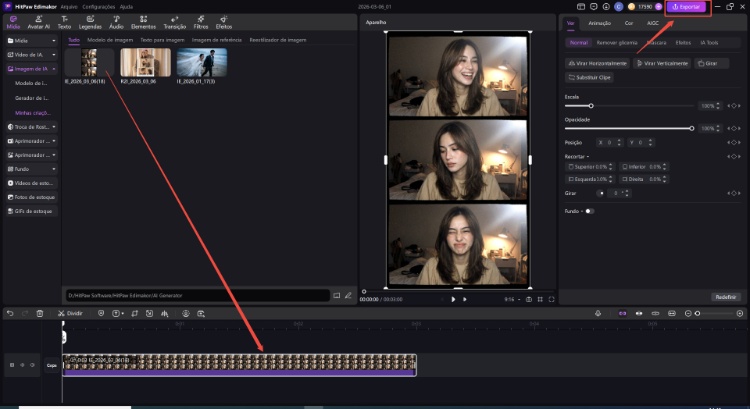Click the folder open icon beside path field
Screen dimensions: 750x409
coord(337,296)
